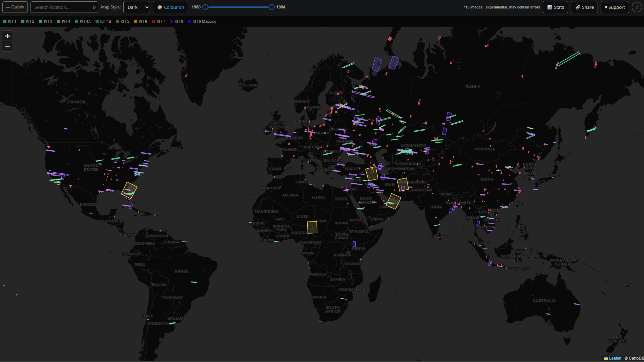Open the Leaflet attribution link
Screen dimensions: 644x362
click(x=616, y=358)
